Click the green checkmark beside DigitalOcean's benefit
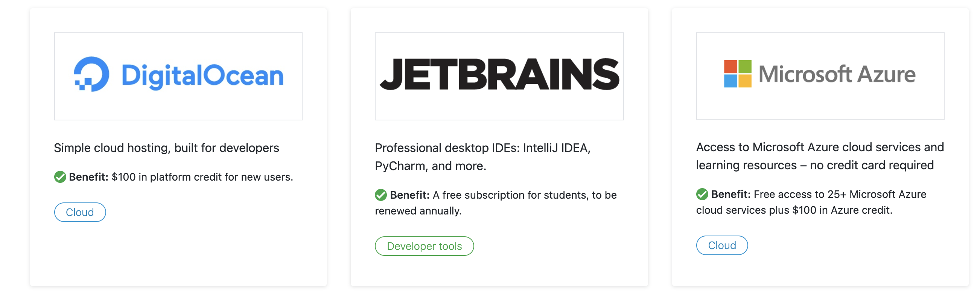The height and width of the screenshot is (298, 980). pos(60,177)
